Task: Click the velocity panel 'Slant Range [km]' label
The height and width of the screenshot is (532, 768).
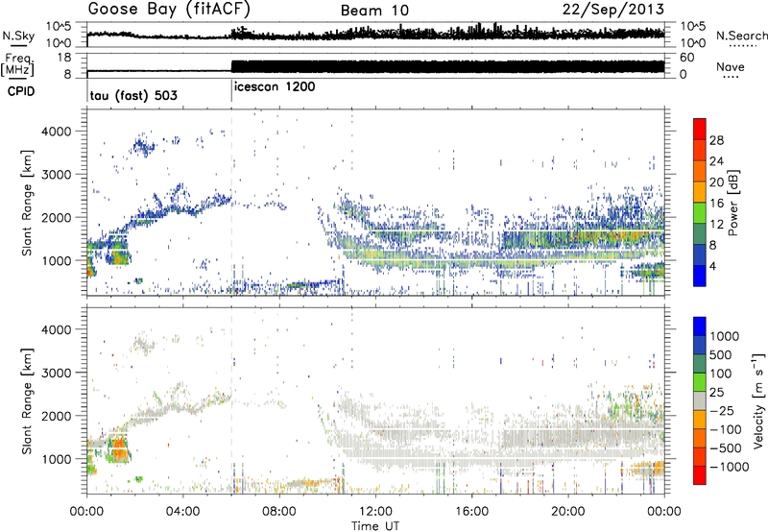Action: pyautogui.click(x=28, y=400)
